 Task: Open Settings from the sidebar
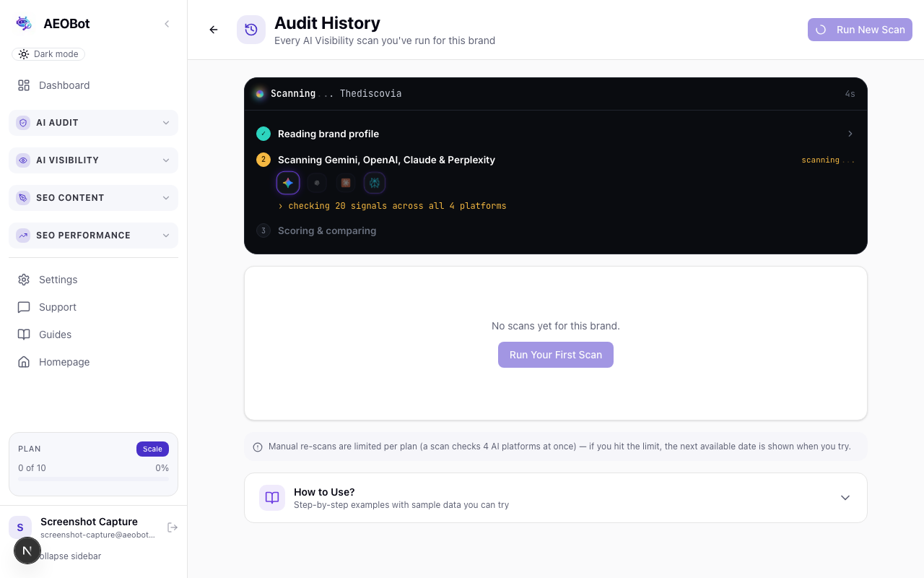[x=93, y=280]
